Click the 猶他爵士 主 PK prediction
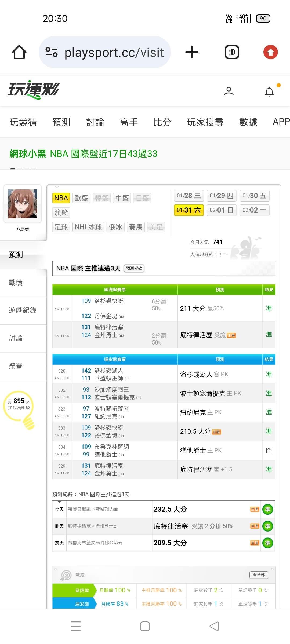The image size is (290, 644). (201, 451)
